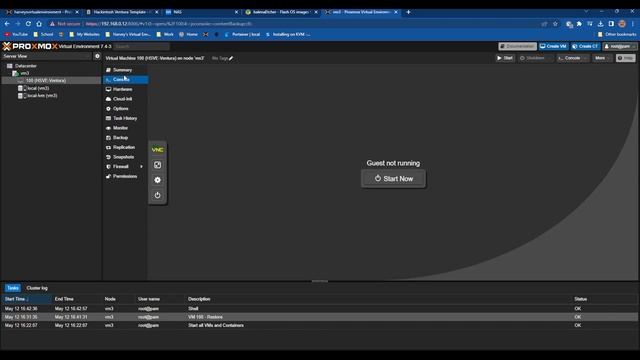
Task: Reload the page in browser
Action: click(x=28, y=24)
